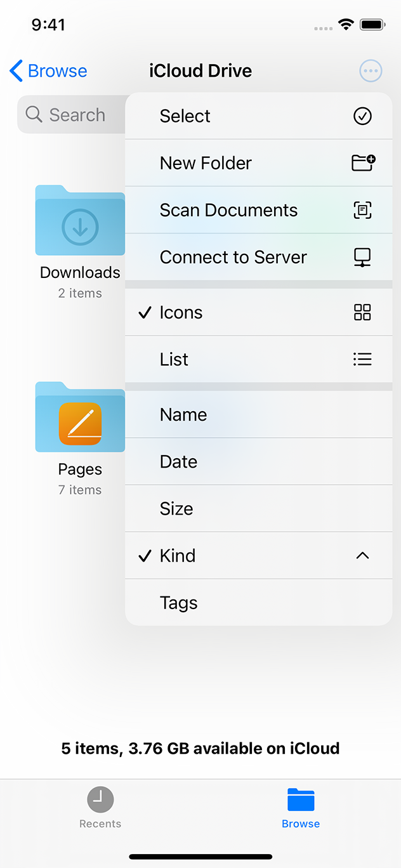The width and height of the screenshot is (401, 868).
Task: Click the back chevron beside Browse
Action: click(16, 70)
